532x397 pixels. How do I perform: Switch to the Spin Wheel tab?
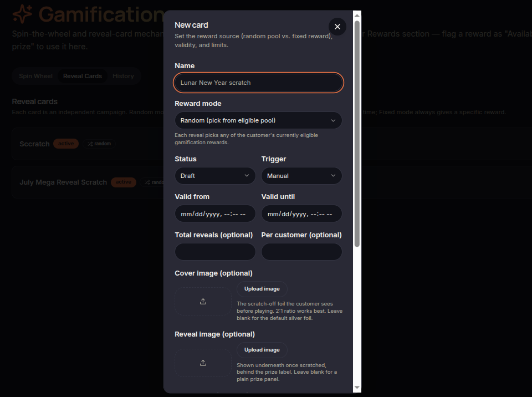pos(35,76)
